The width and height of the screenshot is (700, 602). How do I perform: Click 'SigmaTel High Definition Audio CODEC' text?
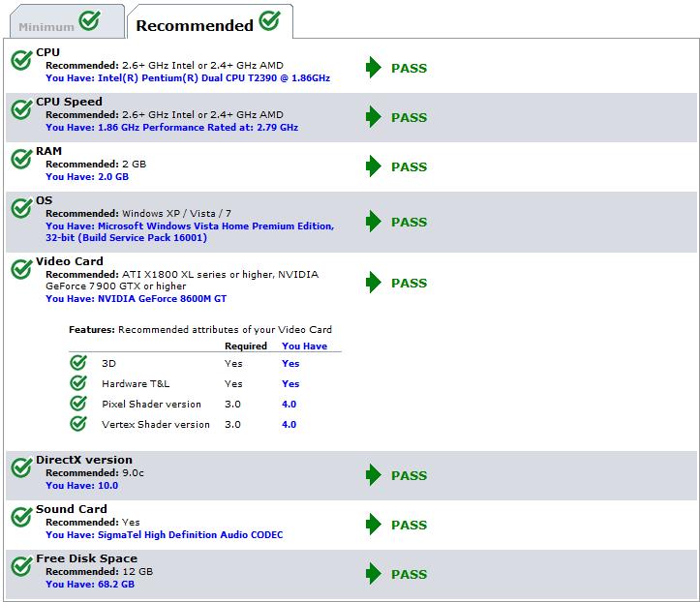pos(190,535)
